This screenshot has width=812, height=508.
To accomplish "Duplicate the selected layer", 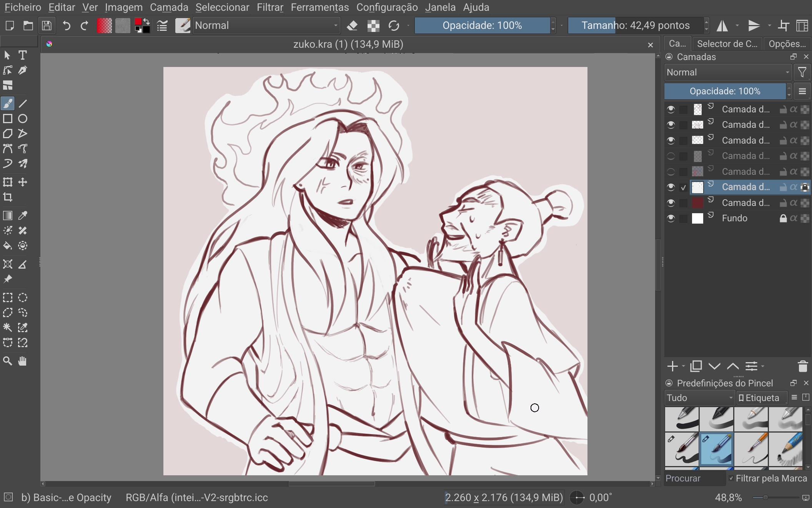I will (x=696, y=366).
